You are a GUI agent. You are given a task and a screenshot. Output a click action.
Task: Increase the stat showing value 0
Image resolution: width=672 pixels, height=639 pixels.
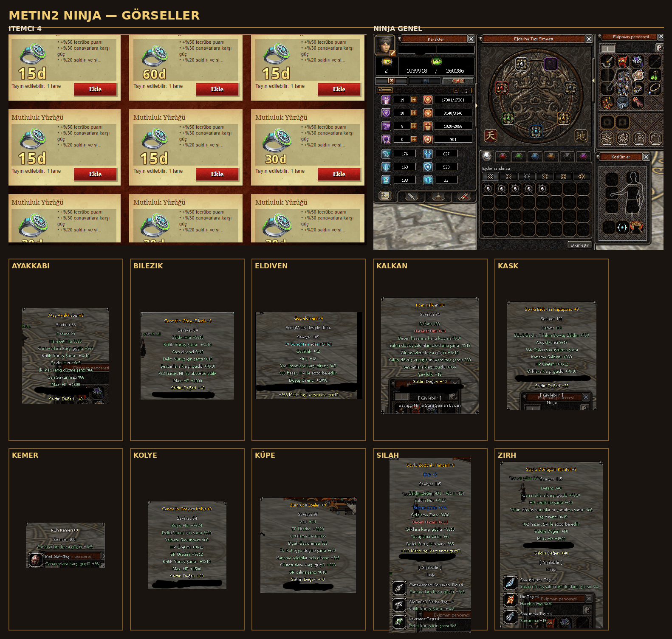pyautogui.click(x=414, y=139)
